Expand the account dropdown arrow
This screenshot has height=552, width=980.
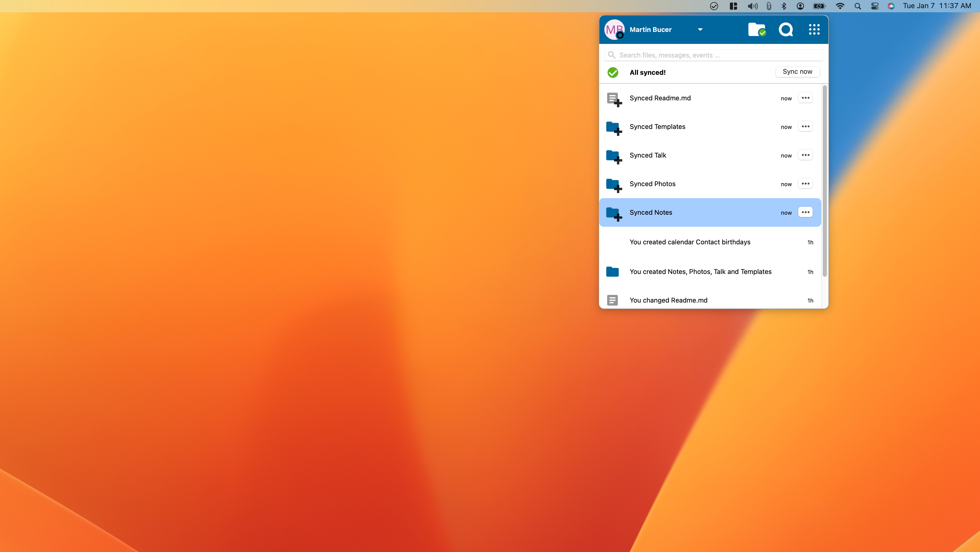[700, 30]
